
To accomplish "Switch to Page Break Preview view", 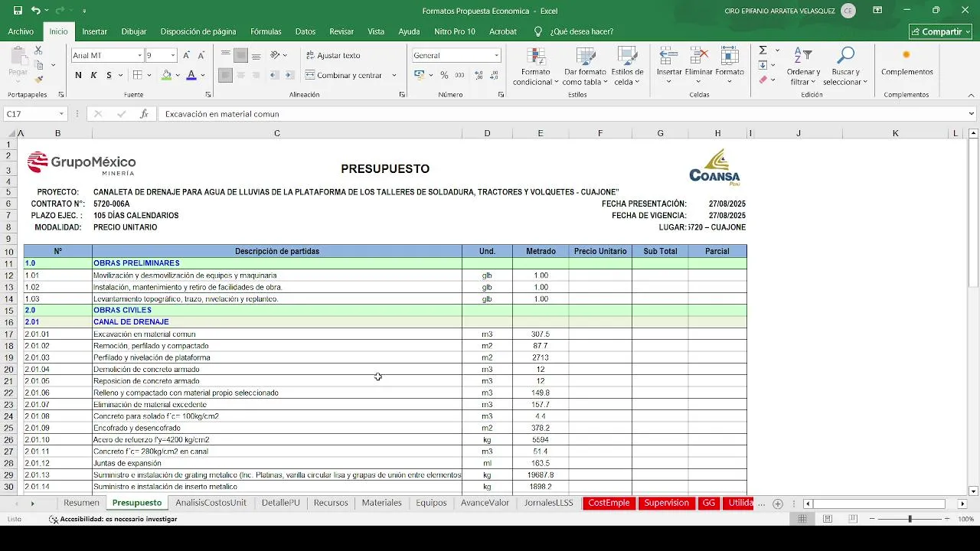I will pyautogui.click(x=852, y=519).
